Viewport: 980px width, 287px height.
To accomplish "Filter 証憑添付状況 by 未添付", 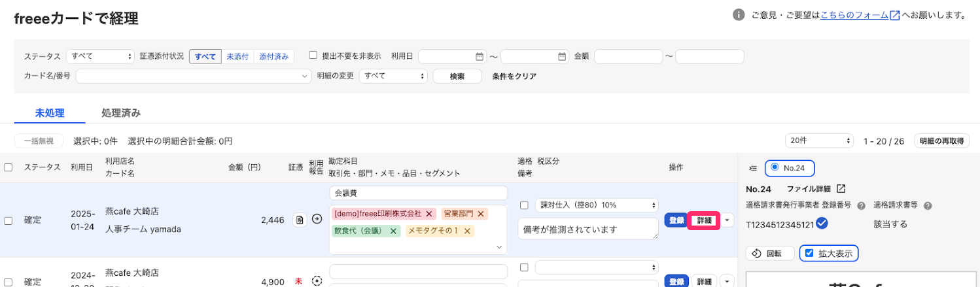I will [x=237, y=57].
